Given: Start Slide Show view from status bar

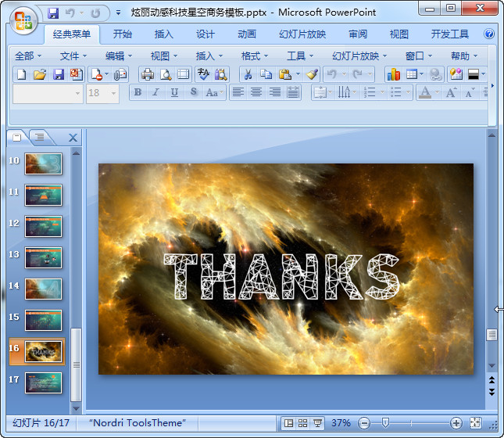Looking at the screenshot, I should pyautogui.click(x=317, y=423).
